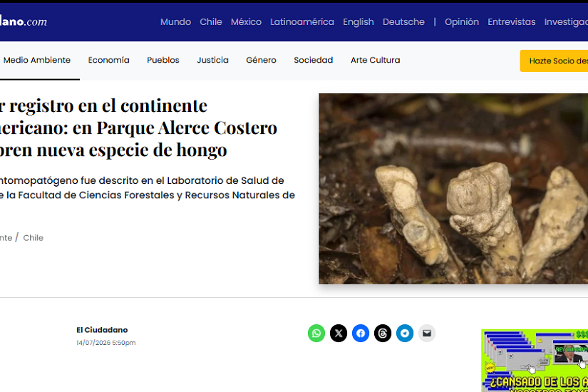Click article subtitle mentioning Laboratorio de Salud
Screen dimensions: 588x392
[148, 188]
